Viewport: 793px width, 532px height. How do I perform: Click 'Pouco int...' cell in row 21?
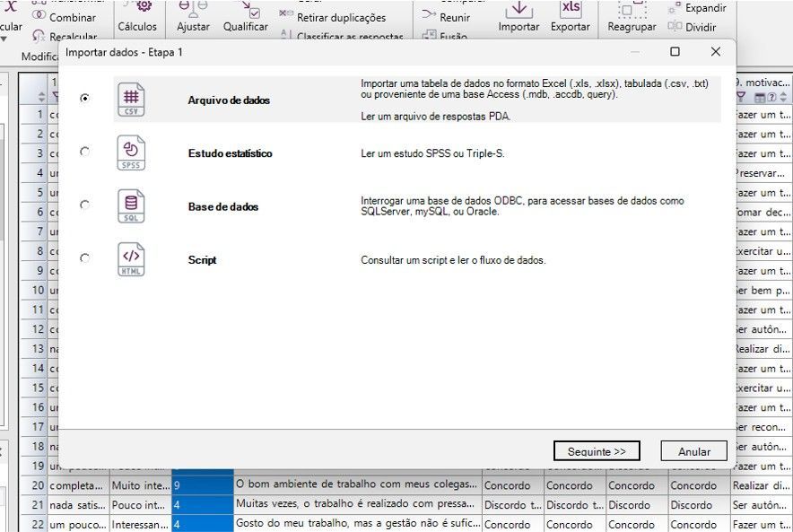coord(141,505)
